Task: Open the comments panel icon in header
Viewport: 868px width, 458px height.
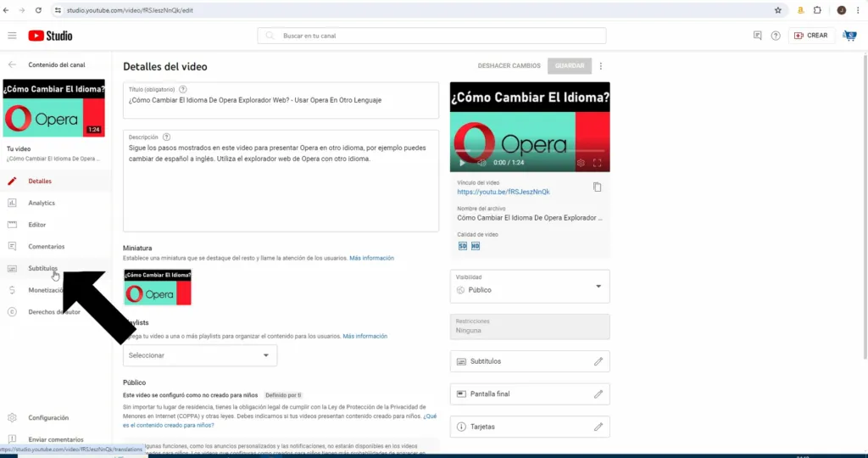Action: (757, 36)
